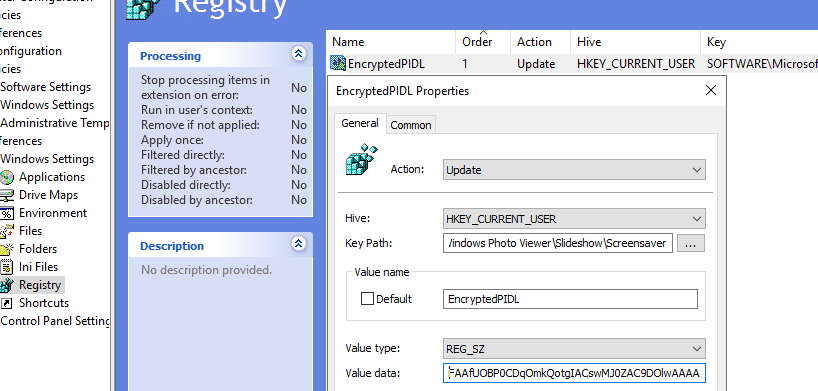
Task: Sort by the Action column header
Action: [540, 42]
